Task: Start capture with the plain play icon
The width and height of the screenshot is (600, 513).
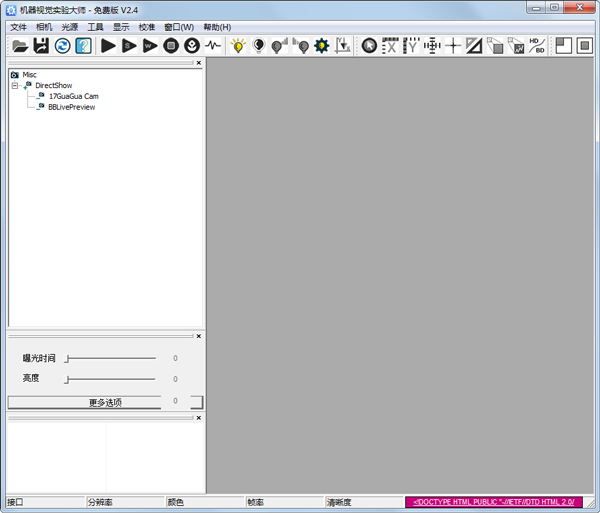Action: point(108,46)
